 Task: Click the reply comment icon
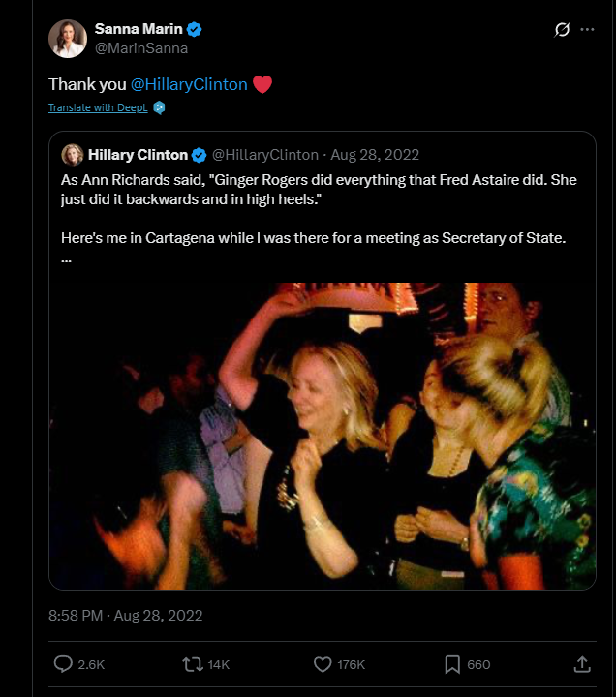(x=63, y=664)
